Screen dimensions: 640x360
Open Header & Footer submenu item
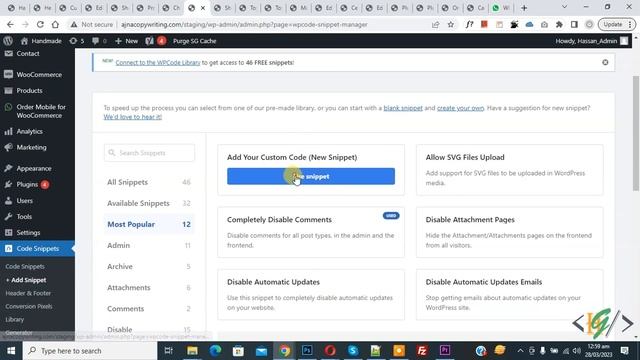[28, 293]
